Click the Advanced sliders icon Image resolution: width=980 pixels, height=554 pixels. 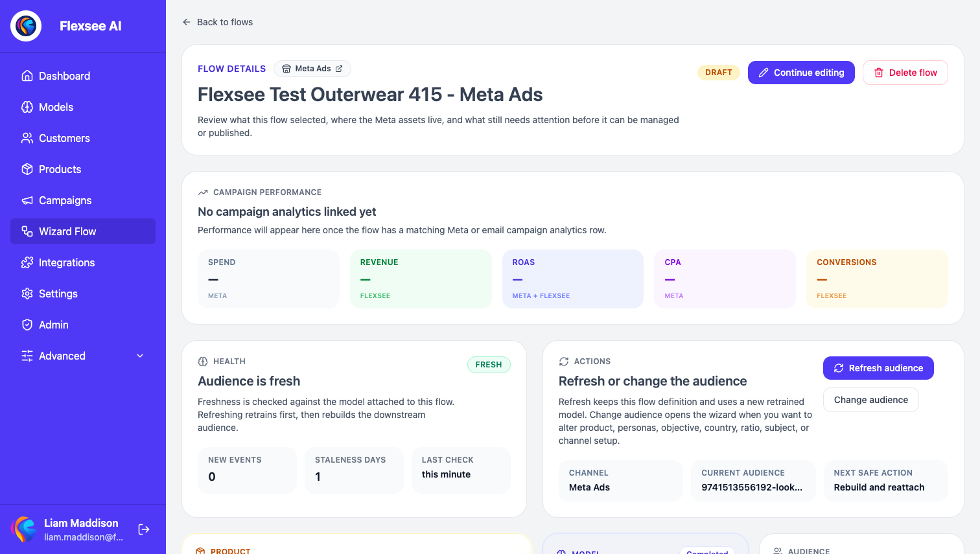(x=27, y=356)
